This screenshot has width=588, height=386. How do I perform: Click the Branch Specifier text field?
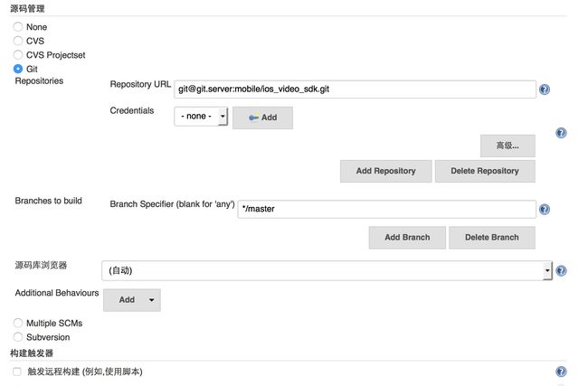[386, 209]
